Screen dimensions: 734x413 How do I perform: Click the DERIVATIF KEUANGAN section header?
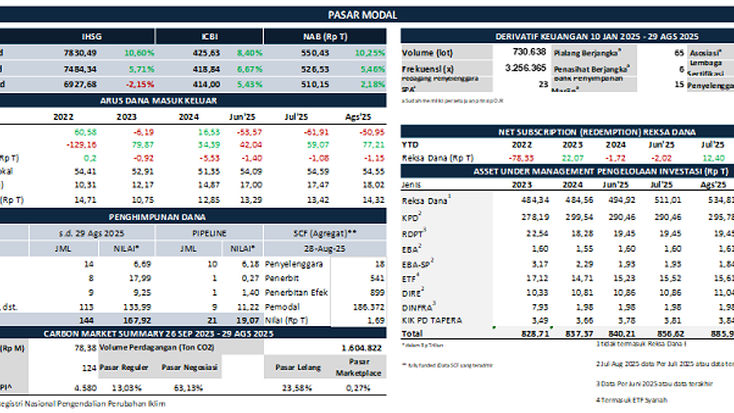(x=597, y=37)
